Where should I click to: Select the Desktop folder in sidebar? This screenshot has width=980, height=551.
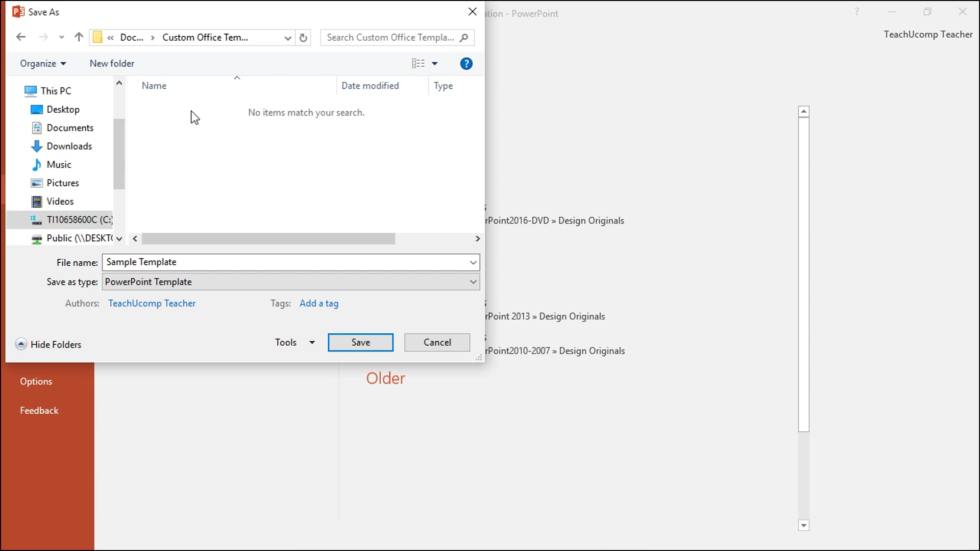point(63,108)
